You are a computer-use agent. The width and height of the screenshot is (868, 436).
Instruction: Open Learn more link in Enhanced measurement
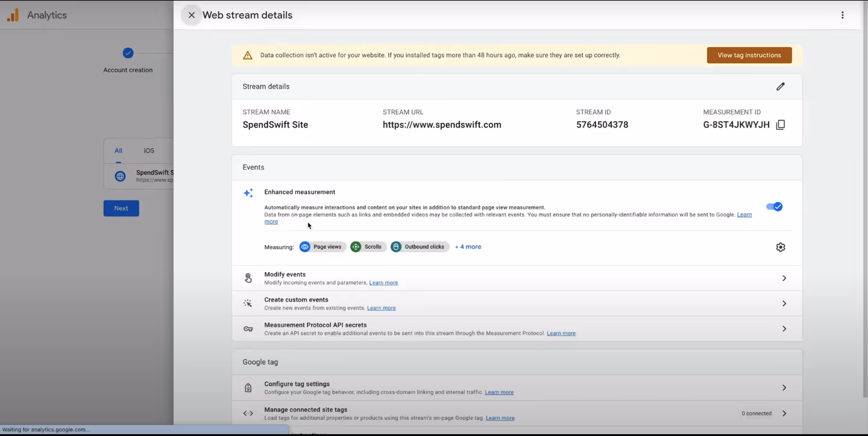click(x=744, y=214)
